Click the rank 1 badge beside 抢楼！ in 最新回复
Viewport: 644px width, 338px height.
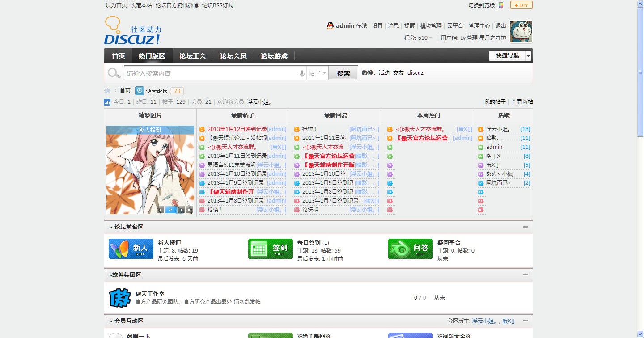297,130
